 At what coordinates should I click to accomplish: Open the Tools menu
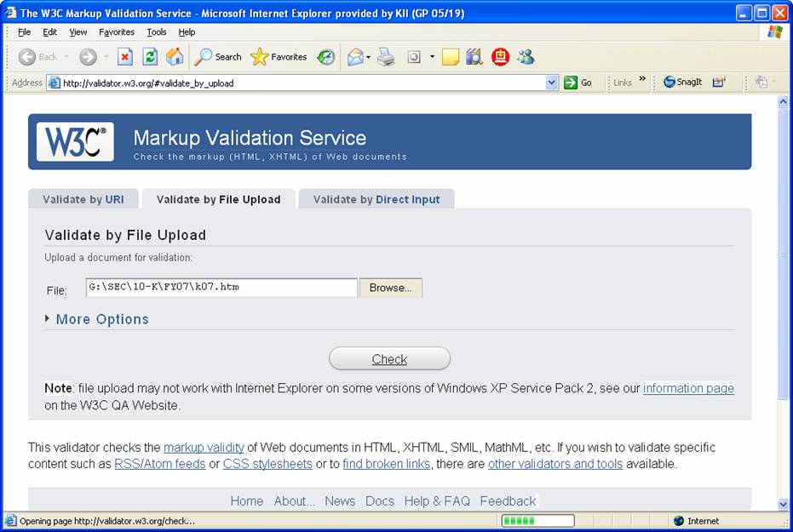click(156, 31)
